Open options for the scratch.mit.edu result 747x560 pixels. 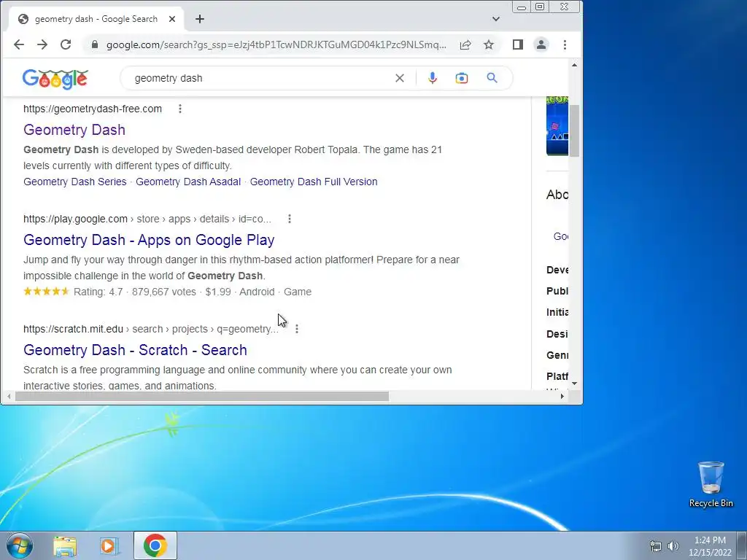coord(297,329)
